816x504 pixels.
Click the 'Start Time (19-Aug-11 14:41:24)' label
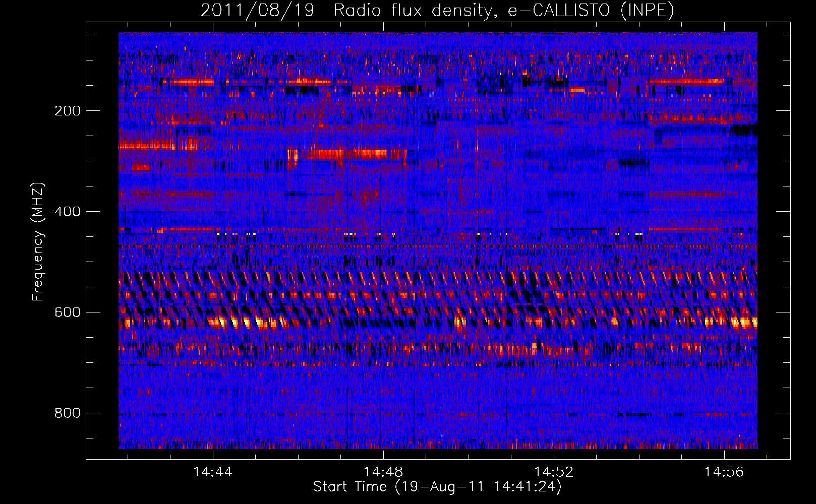pyautogui.click(x=437, y=487)
